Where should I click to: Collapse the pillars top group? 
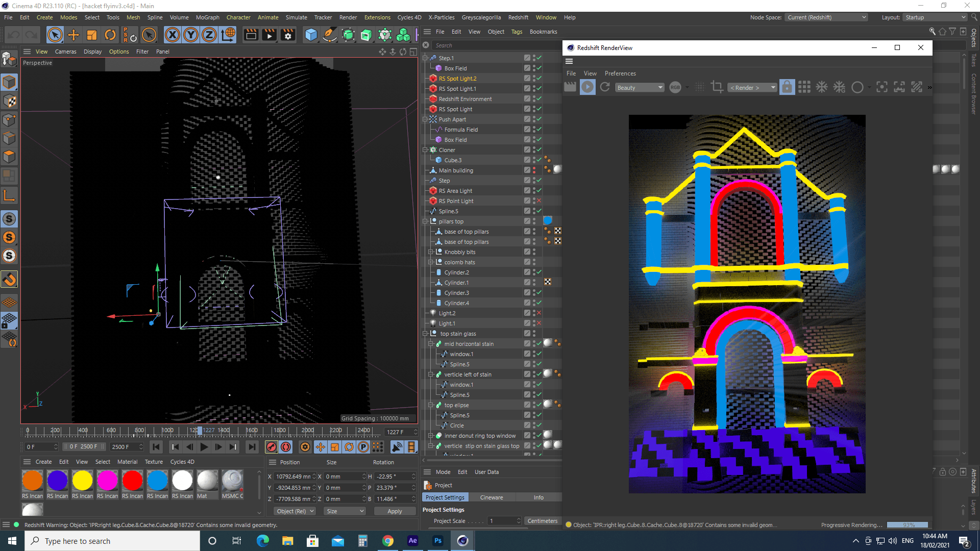425,221
